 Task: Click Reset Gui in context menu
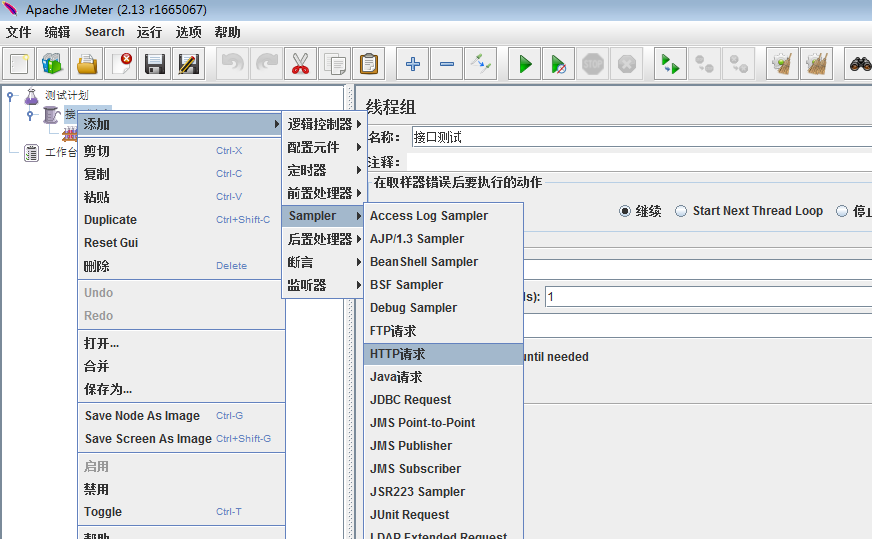(x=180, y=243)
